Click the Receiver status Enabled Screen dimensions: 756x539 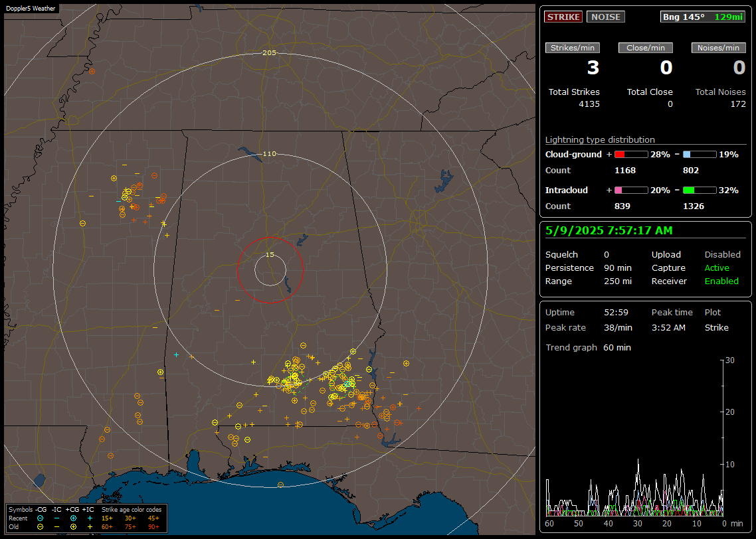coord(721,281)
